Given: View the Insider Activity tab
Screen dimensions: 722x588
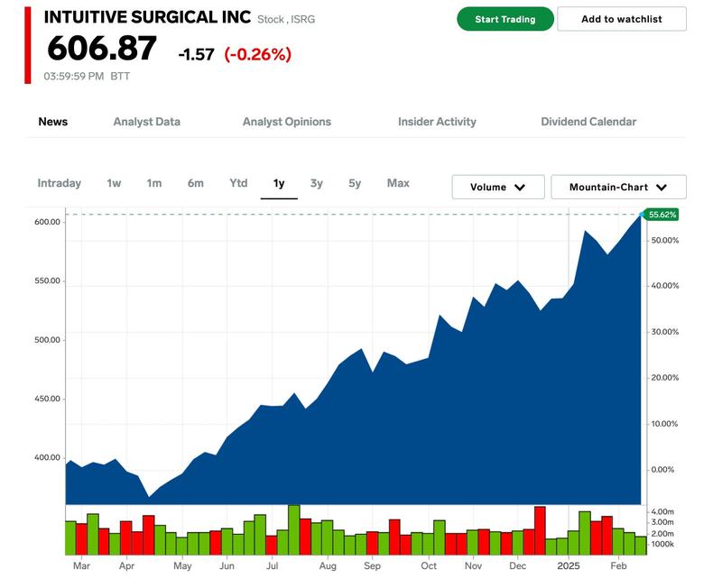Looking at the screenshot, I should point(437,122).
